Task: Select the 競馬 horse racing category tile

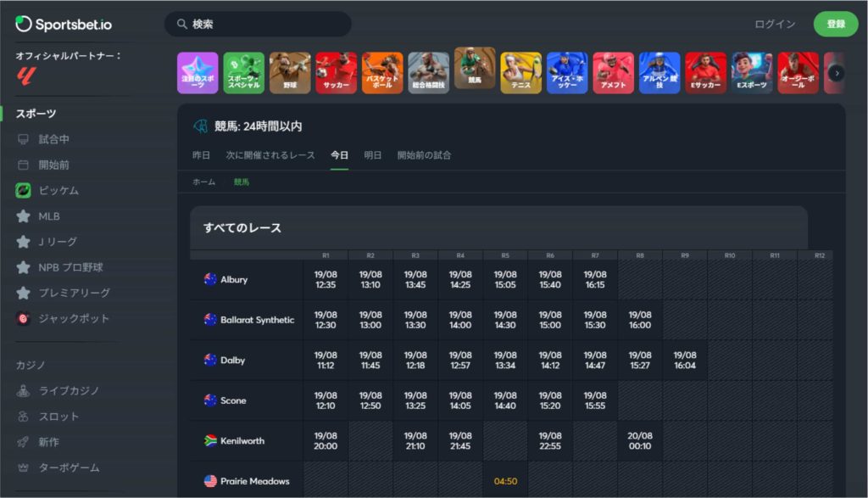Action: (x=475, y=68)
